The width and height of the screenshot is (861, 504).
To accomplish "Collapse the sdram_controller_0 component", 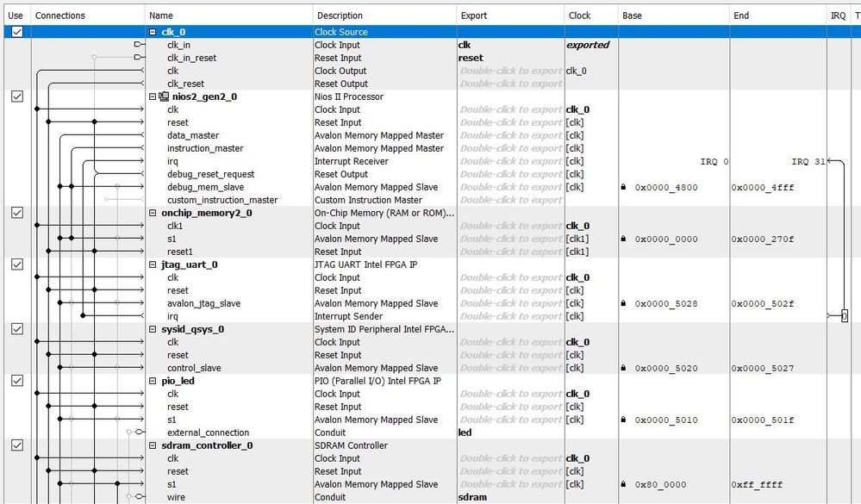I will (153, 445).
